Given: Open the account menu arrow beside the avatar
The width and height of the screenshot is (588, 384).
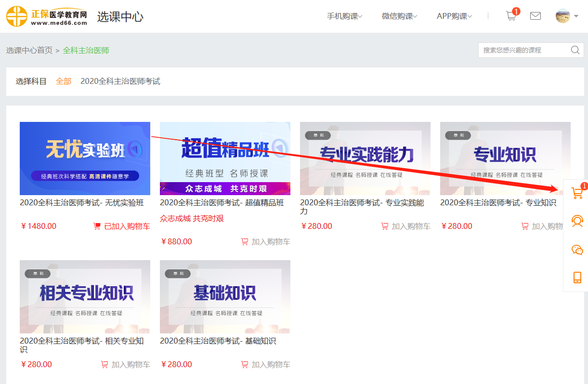Looking at the screenshot, I should click(576, 16).
